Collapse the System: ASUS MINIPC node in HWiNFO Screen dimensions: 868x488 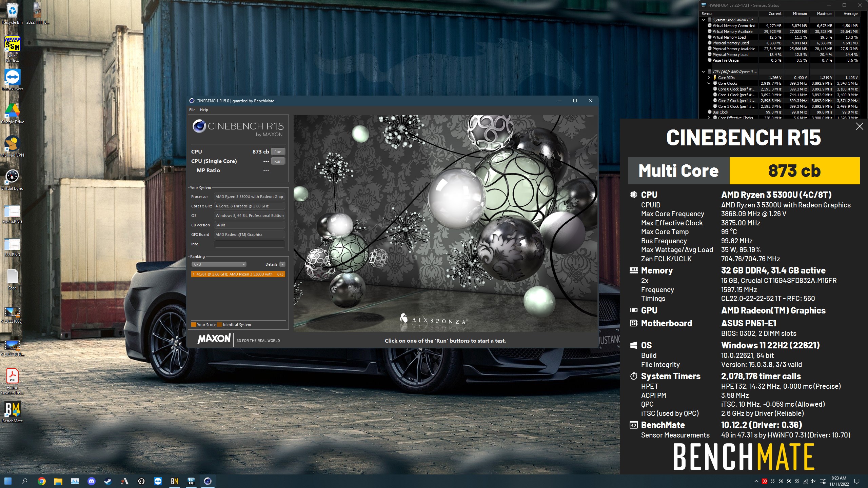tap(704, 20)
